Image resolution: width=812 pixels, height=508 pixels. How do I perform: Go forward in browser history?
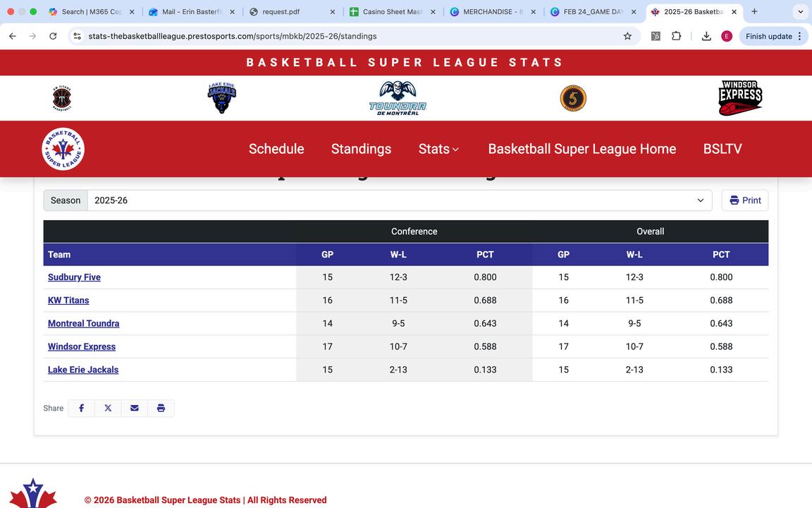[x=32, y=36]
